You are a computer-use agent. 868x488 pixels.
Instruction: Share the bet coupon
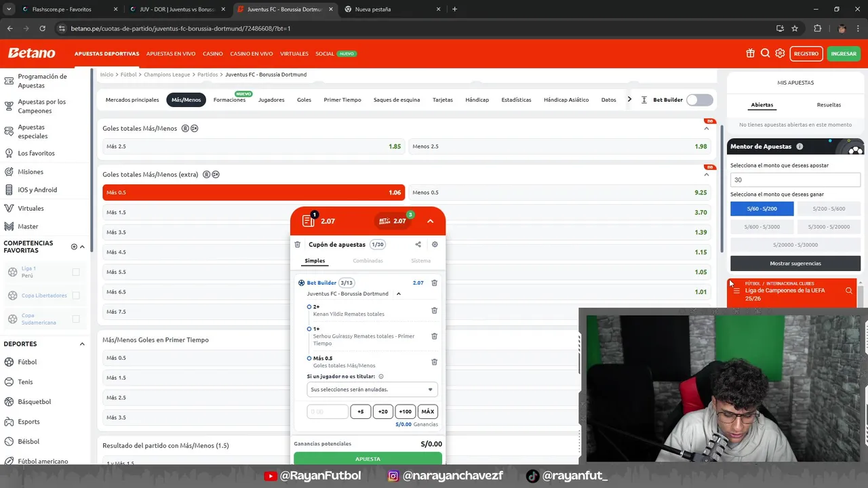[x=418, y=245]
